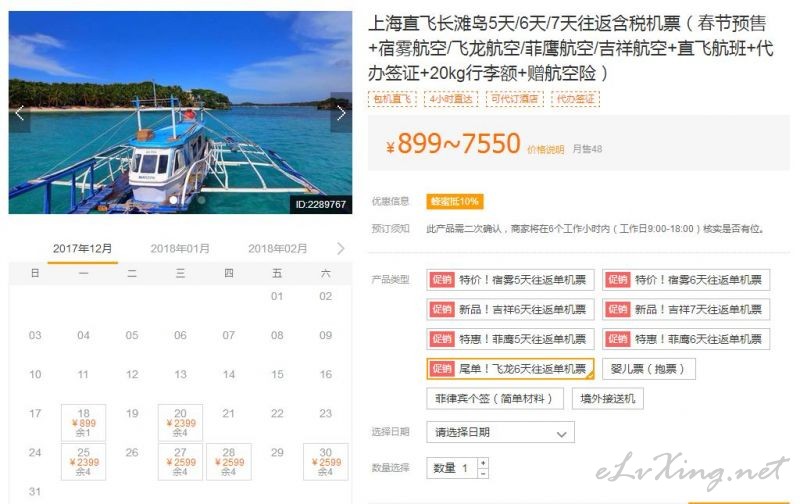Select 菲律宾个签（简单材料）option

(x=494, y=398)
